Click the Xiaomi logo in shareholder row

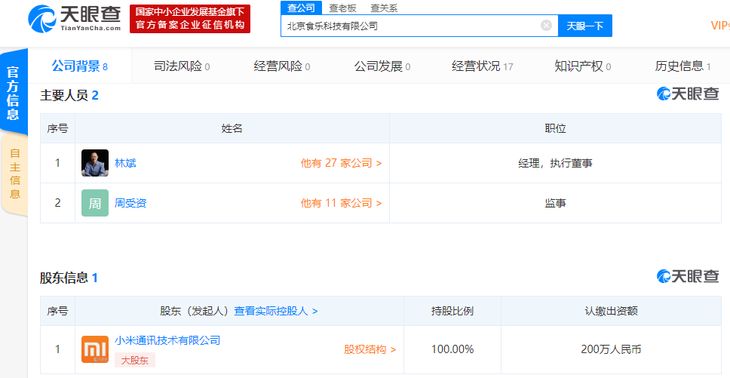95,349
